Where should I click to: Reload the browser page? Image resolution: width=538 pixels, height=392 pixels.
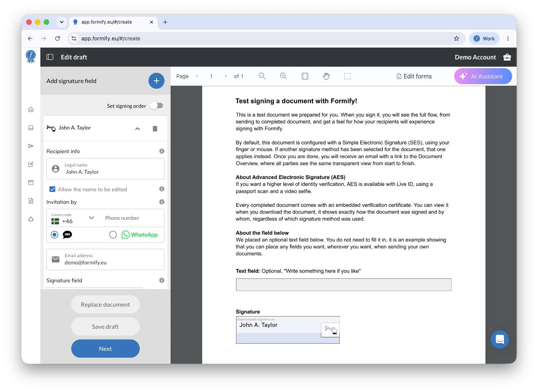tap(57, 38)
